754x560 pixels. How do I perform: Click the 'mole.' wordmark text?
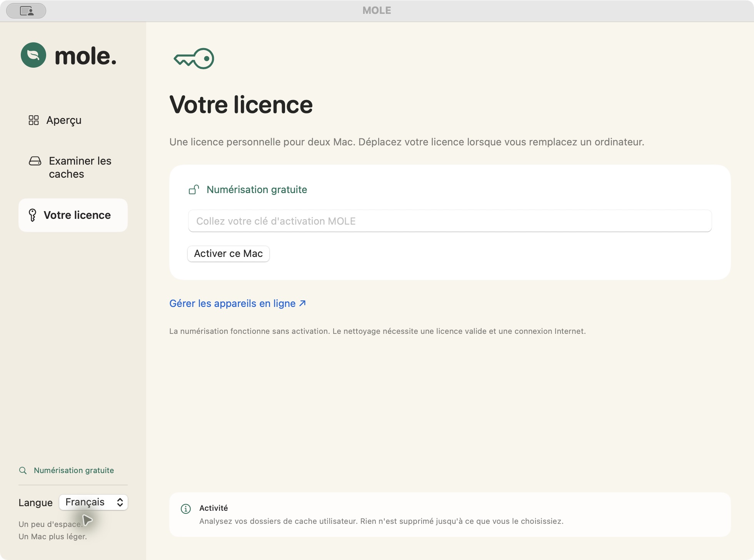pos(85,56)
